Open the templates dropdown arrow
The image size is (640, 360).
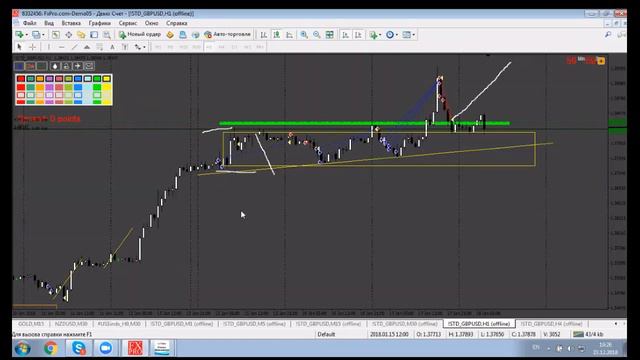[x=413, y=35]
